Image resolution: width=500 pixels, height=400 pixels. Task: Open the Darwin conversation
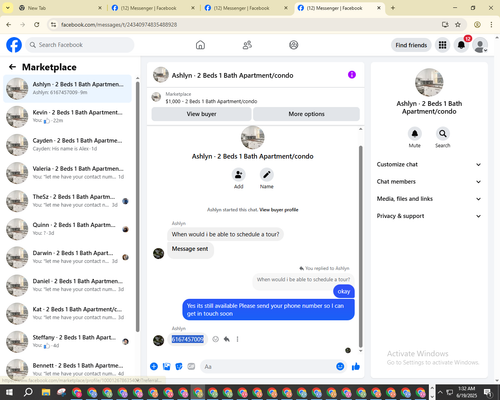67,257
